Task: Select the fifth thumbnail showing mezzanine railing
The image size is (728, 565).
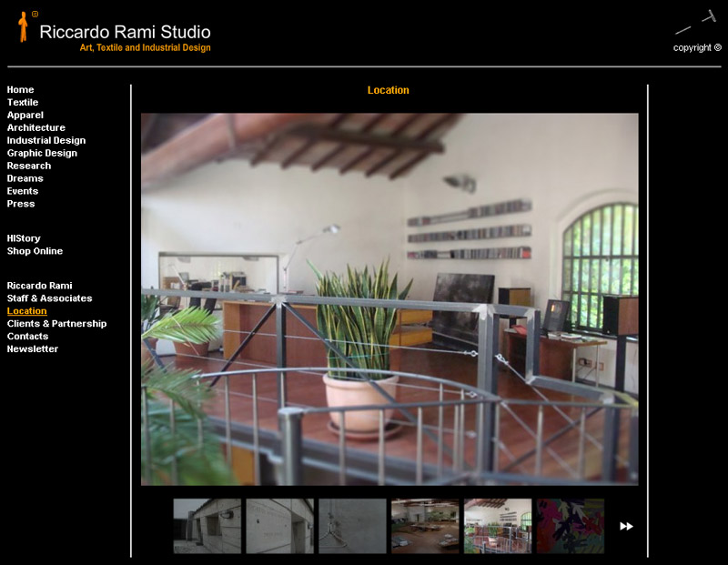Action: 498,526
